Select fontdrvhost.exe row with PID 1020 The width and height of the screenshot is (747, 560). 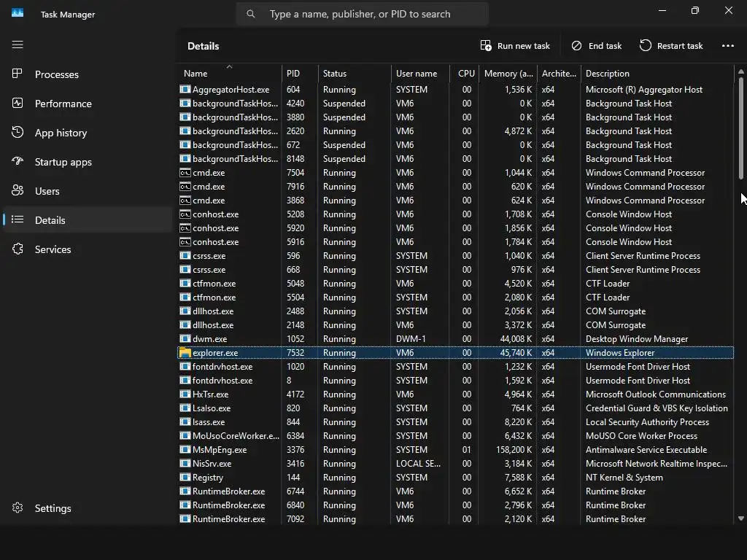click(455, 367)
